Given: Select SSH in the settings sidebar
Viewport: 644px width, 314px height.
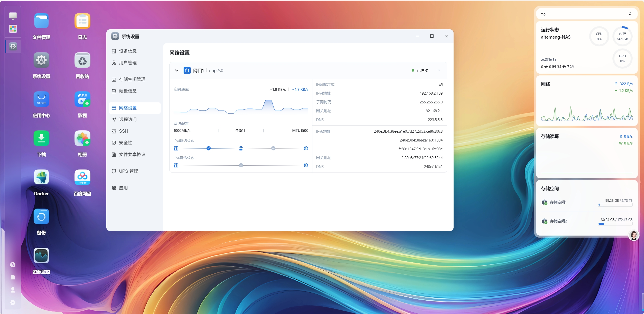Looking at the screenshot, I should (123, 131).
